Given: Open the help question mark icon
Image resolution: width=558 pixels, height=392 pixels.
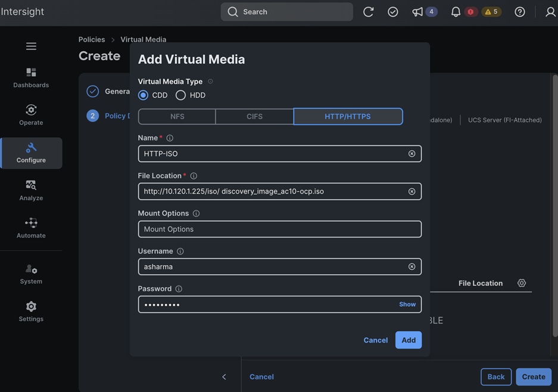Looking at the screenshot, I should 519,12.
